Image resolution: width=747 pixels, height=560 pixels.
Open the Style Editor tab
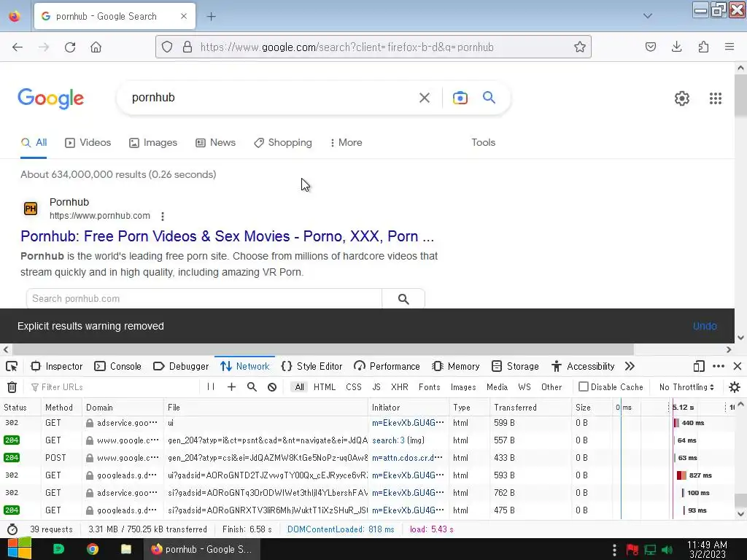pos(312,366)
